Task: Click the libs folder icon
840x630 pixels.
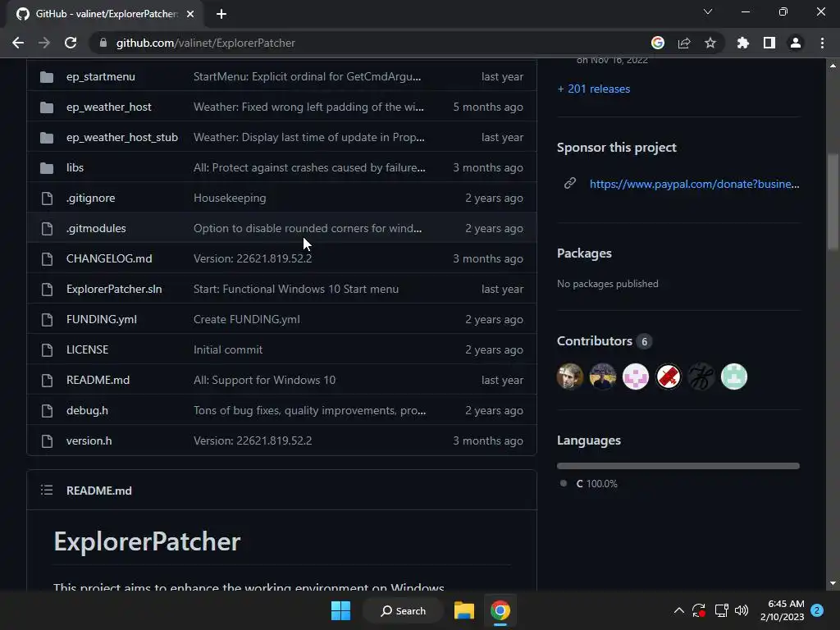Action: pyautogui.click(x=47, y=167)
